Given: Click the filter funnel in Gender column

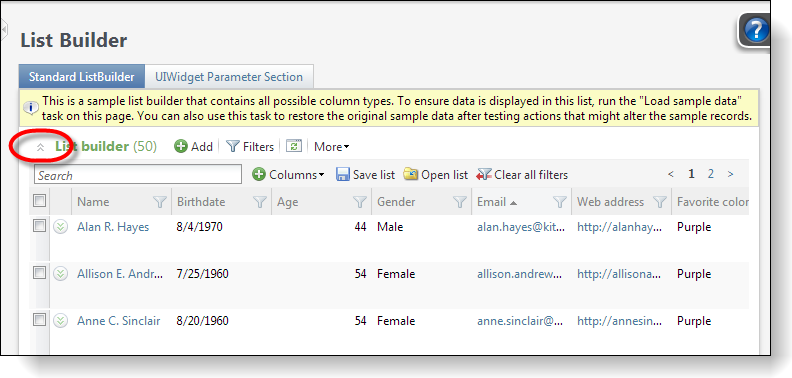Looking at the screenshot, I should [x=460, y=202].
